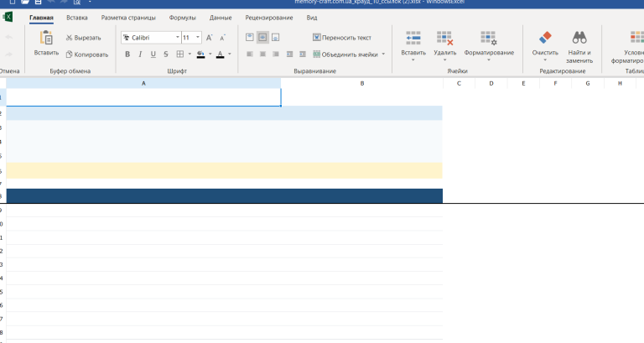
Task: Increase font size with the larger A icon
Action: coord(209,38)
